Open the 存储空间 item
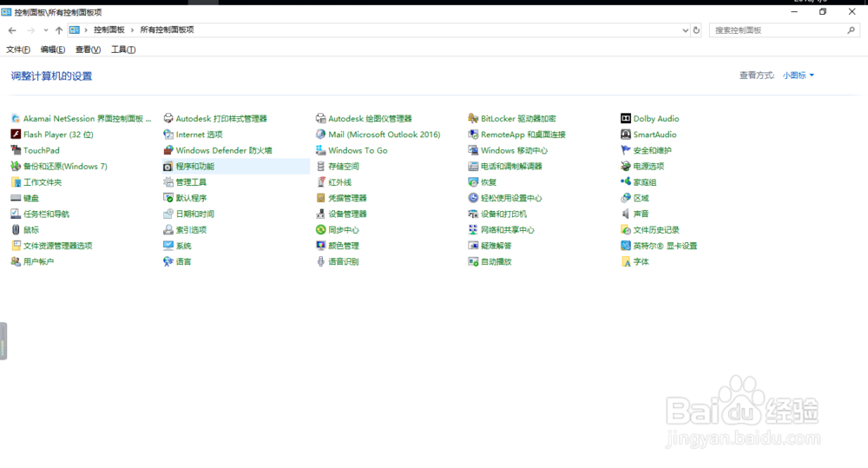 point(343,167)
